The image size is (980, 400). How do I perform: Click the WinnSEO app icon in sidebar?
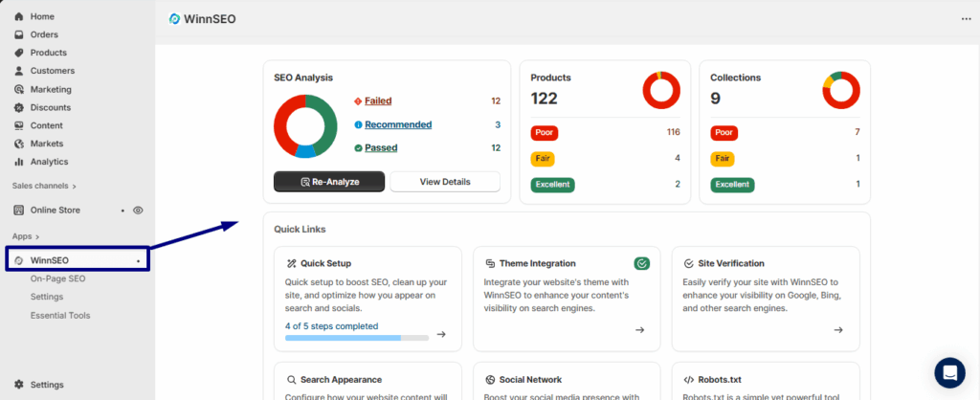pos(19,260)
